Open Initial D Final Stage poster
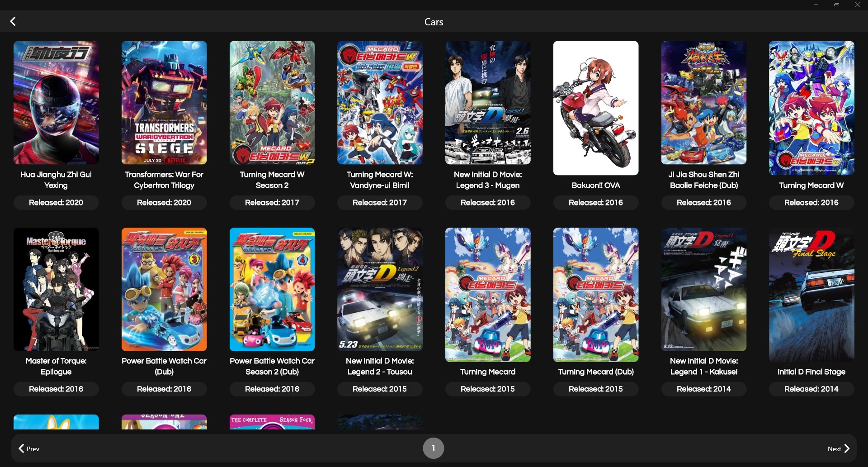This screenshot has height=467, width=868. coord(811,295)
